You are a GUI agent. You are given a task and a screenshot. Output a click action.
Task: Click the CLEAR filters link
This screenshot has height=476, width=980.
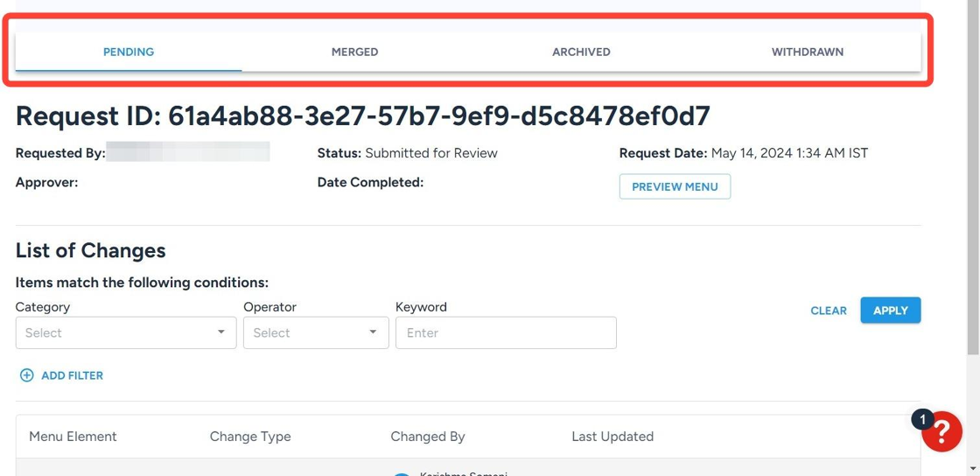point(829,311)
